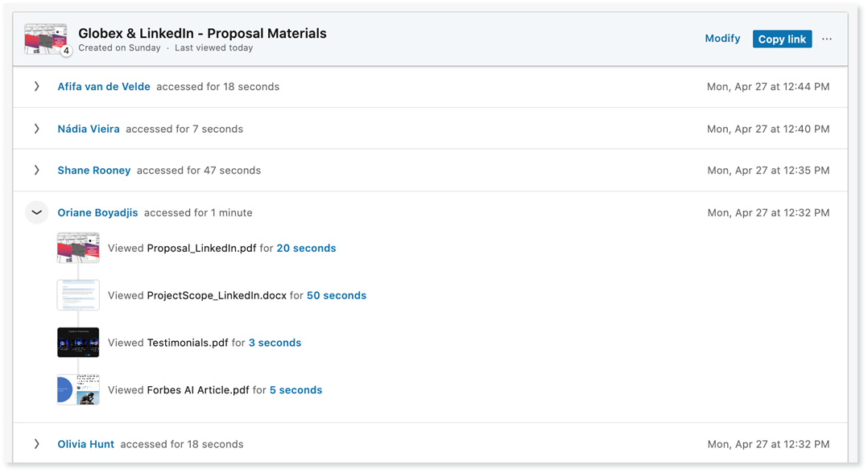Open the Testimonials.pdf thumbnail

click(x=78, y=342)
